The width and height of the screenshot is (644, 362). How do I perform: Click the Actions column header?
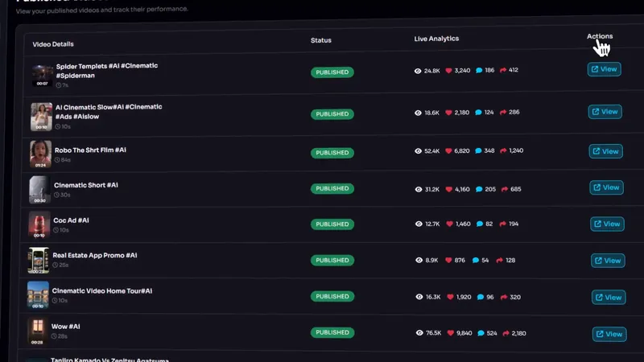click(x=600, y=36)
